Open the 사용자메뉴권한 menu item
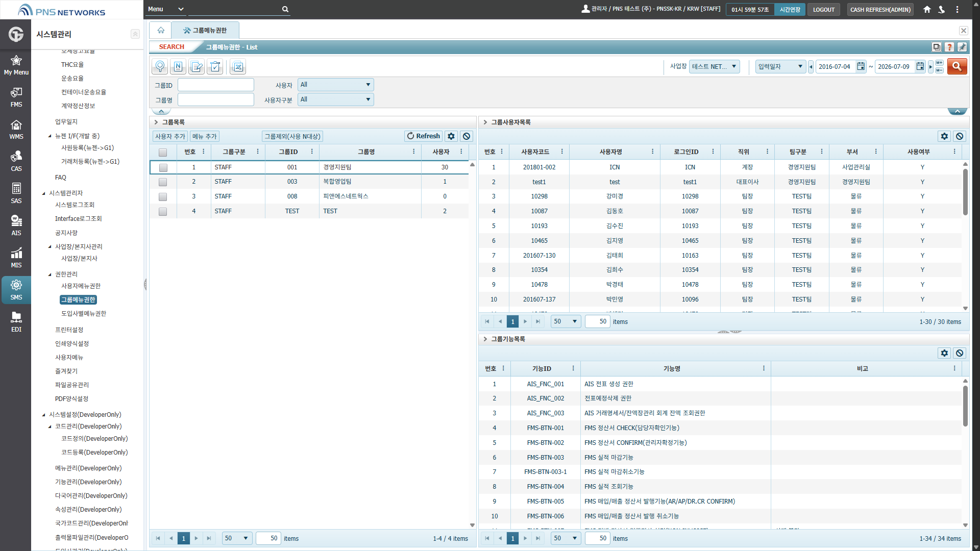Image resolution: width=980 pixels, height=551 pixels. [81, 286]
